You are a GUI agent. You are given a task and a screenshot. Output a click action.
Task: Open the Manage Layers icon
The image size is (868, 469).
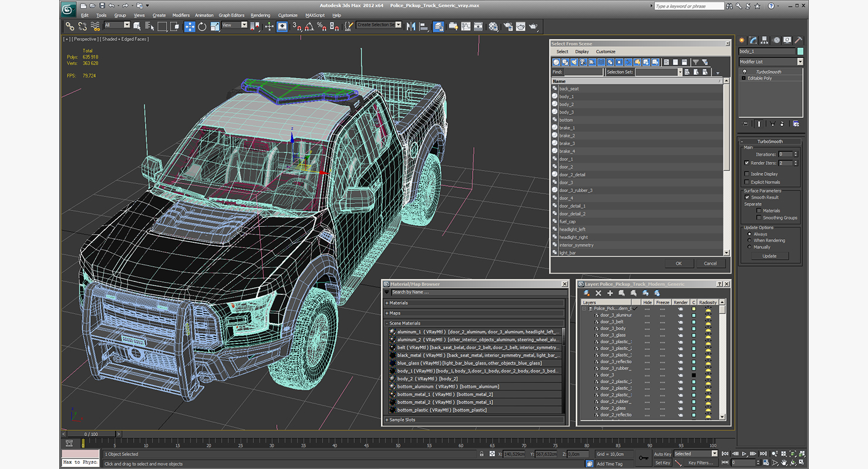point(439,26)
